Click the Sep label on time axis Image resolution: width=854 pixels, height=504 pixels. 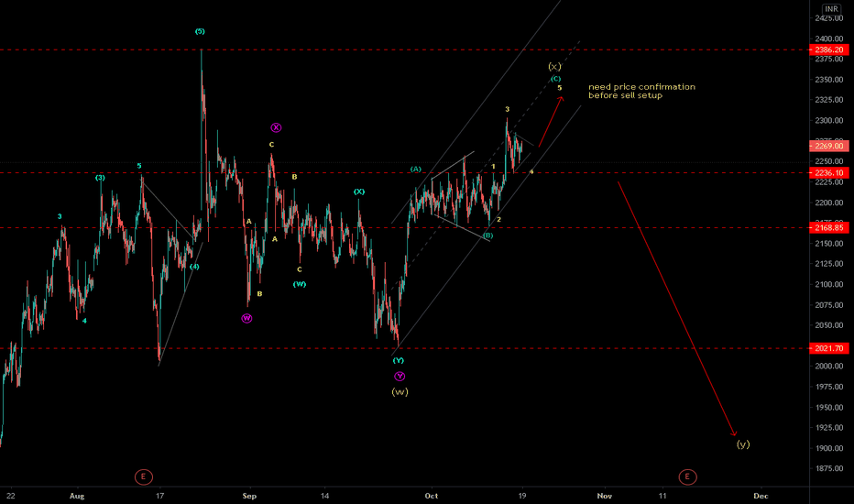click(x=249, y=496)
